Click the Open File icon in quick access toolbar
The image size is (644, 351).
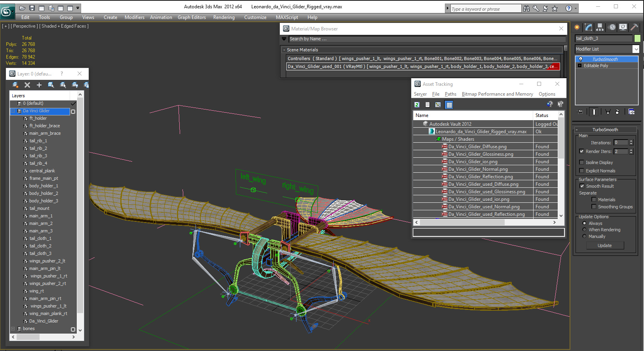pos(23,8)
